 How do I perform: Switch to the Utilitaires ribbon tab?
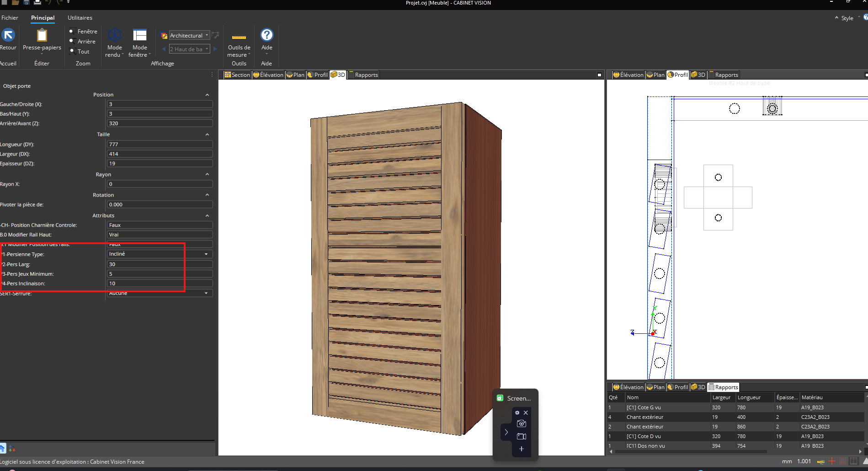click(x=80, y=18)
